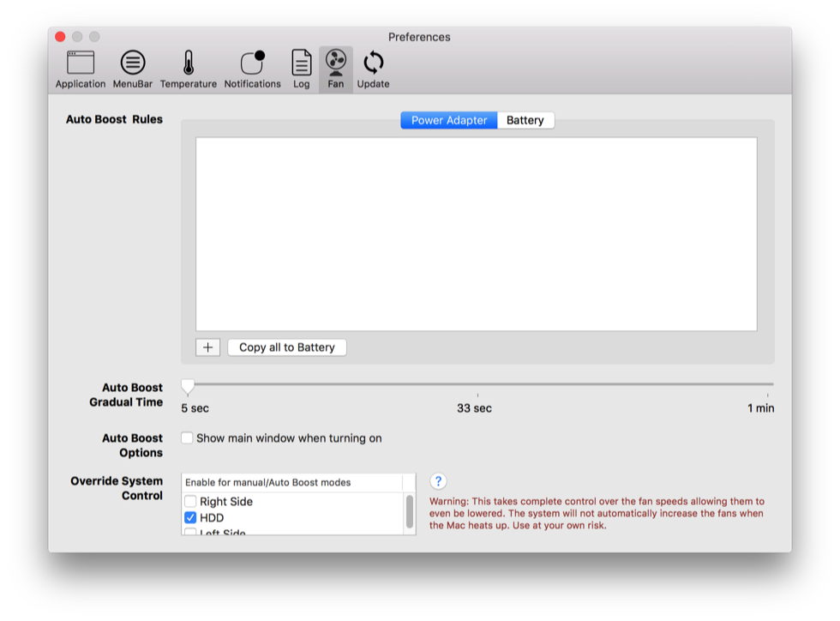Close the Preferences window
The width and height of the screenshot is (840, 621).
[x=60, y=37]
